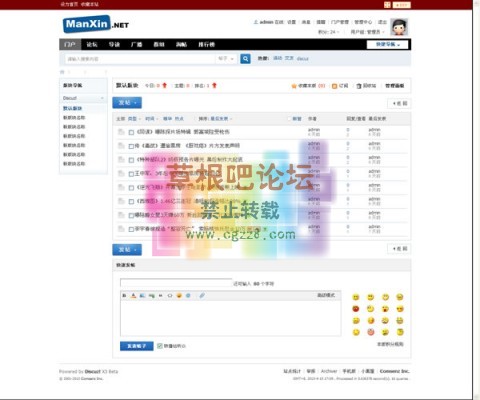
Task: Check the box for 李宇春 thread
Action: coord(131,229)
